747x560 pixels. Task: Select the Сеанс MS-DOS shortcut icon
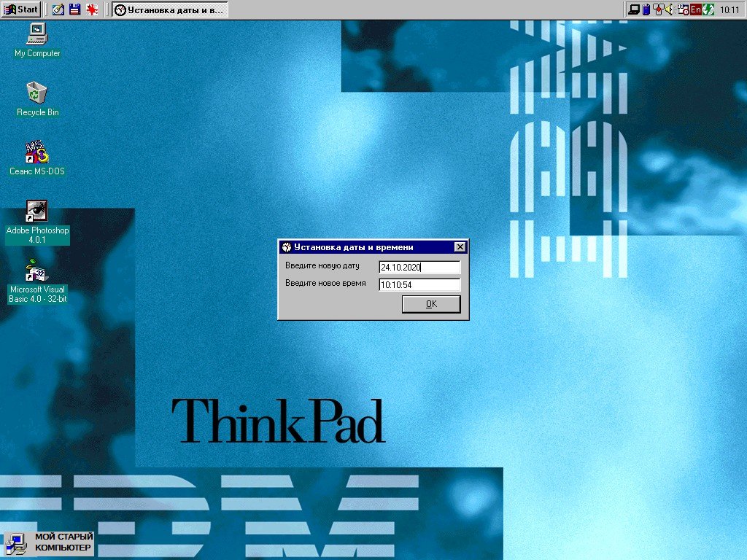[37, 152]
